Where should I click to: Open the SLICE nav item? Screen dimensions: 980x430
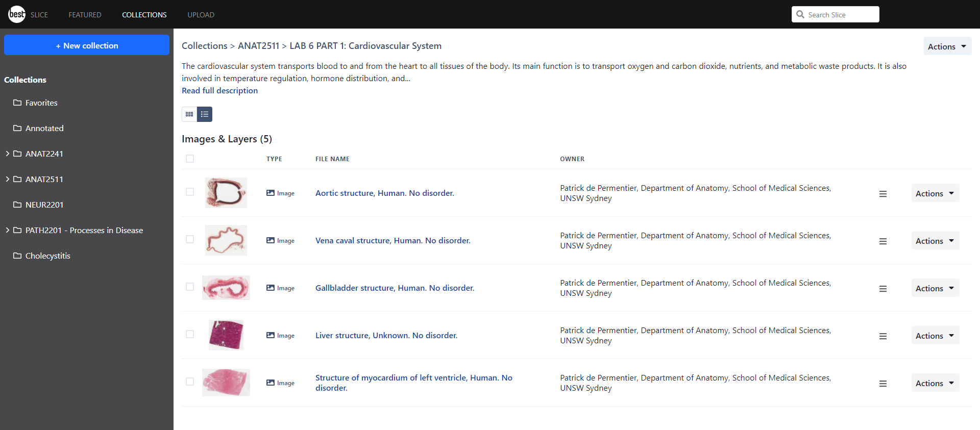(x=39, y=15)
